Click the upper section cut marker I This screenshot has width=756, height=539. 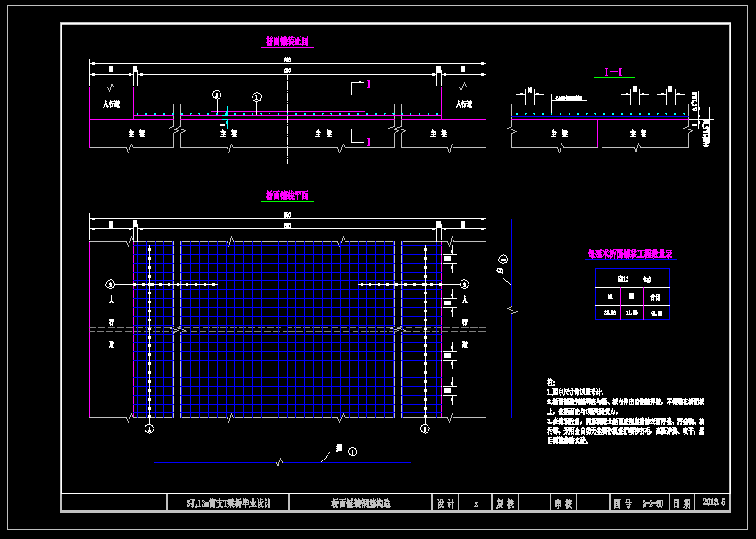tap(368, 84)
